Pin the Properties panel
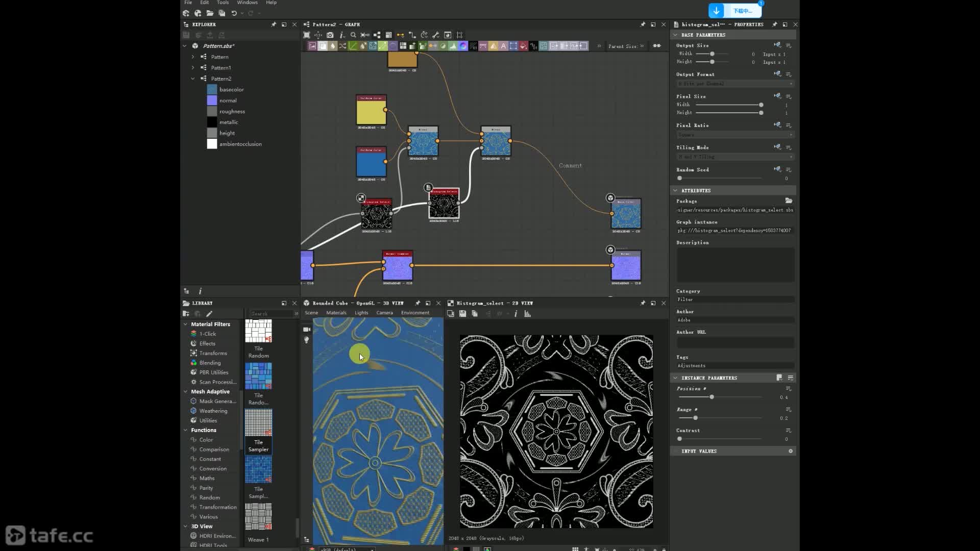980x551 pixels. (774, 24)
